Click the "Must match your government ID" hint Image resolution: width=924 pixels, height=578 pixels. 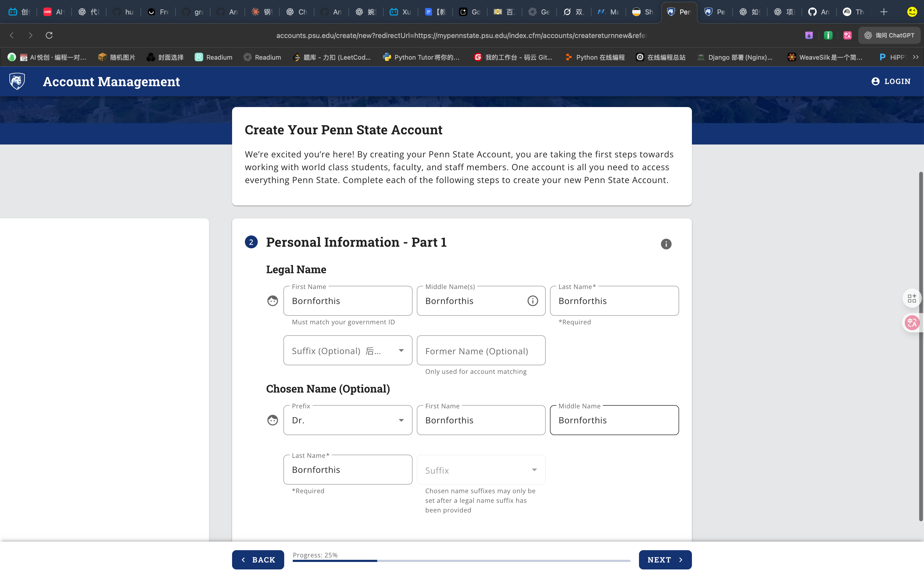pos(343,322)
